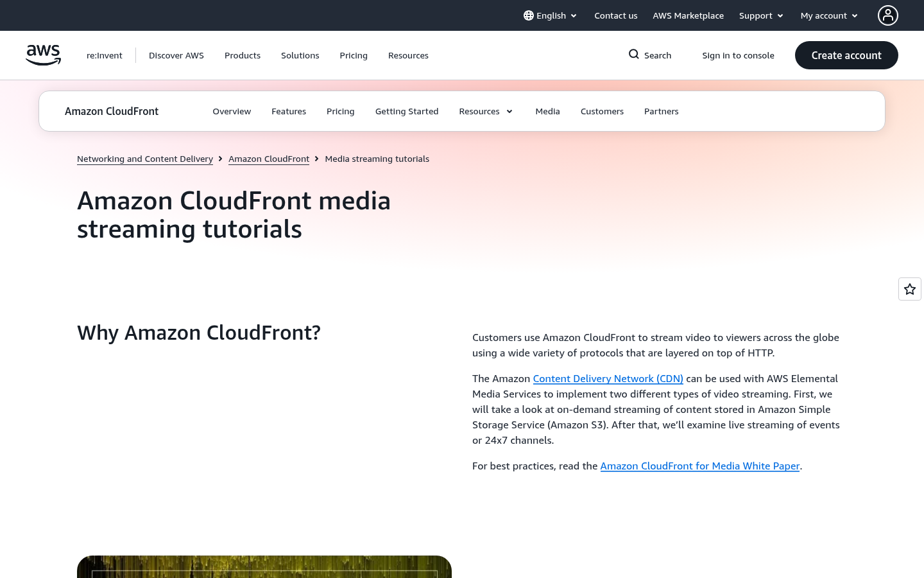Viewport: 924px width, 578px height.
Task: Open the My account dropdown
Action: pos(829,15)
